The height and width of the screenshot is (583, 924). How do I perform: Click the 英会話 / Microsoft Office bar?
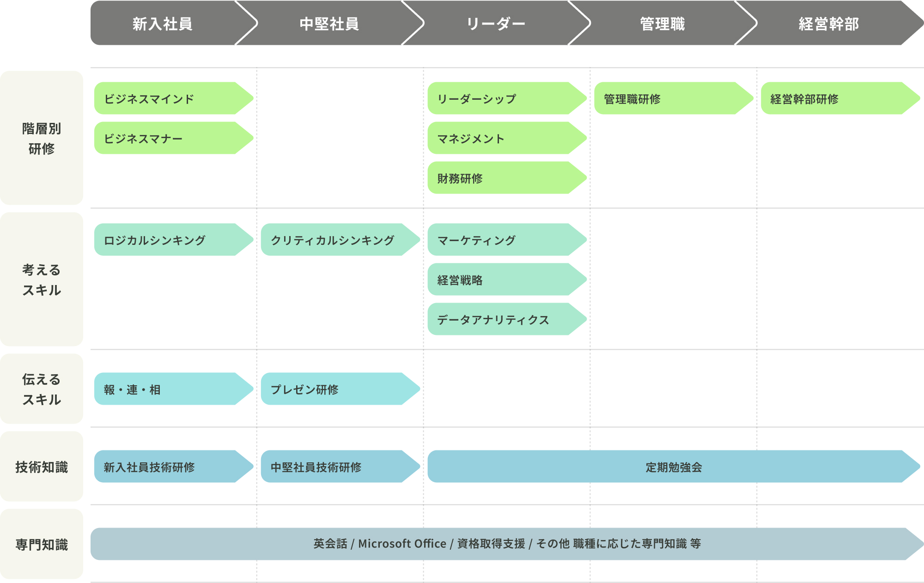click(506, 544)
